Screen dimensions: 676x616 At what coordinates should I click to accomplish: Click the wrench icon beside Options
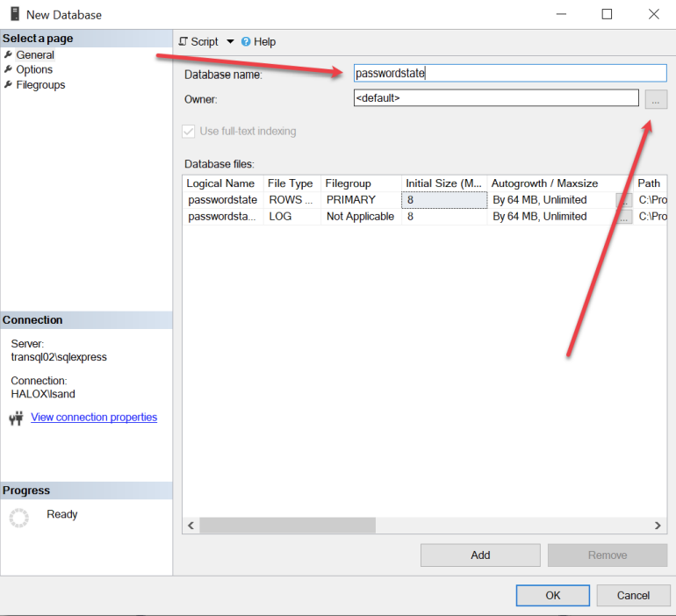click(x=8, y=69)
